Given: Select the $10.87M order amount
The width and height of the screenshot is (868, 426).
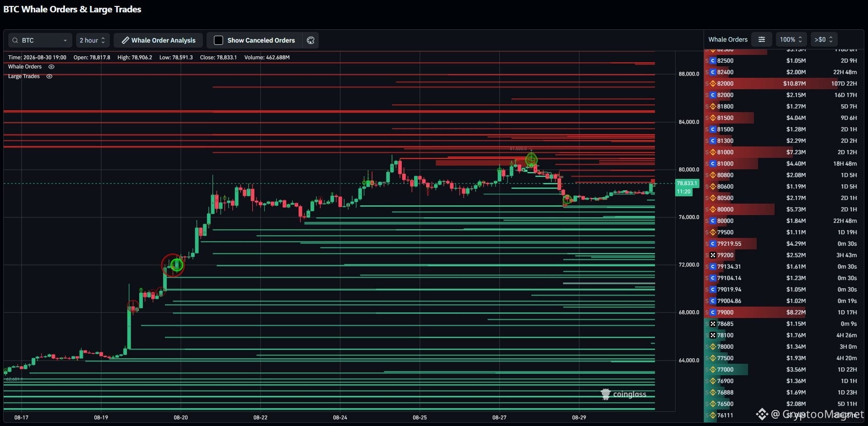Looking at the screenshot, I should (794, 84).
